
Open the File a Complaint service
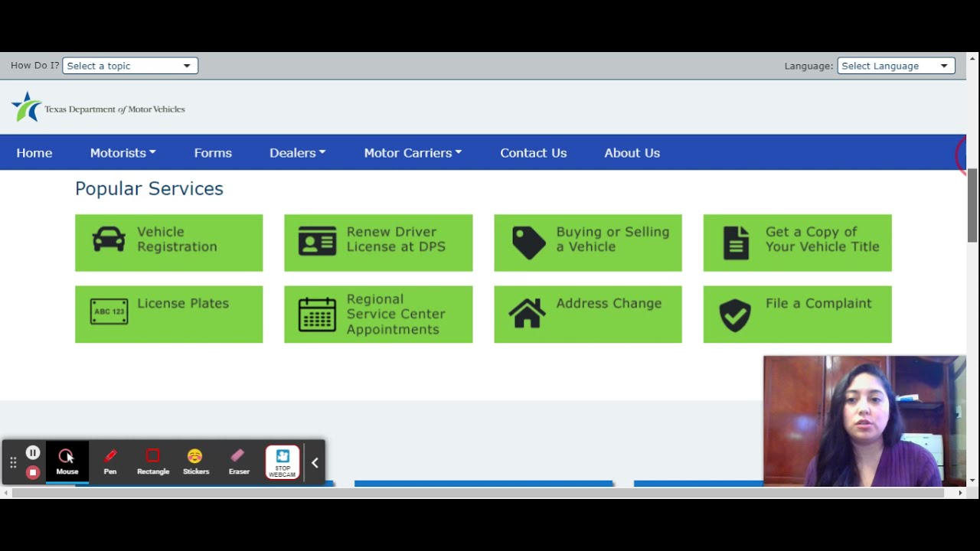[797, 314]
